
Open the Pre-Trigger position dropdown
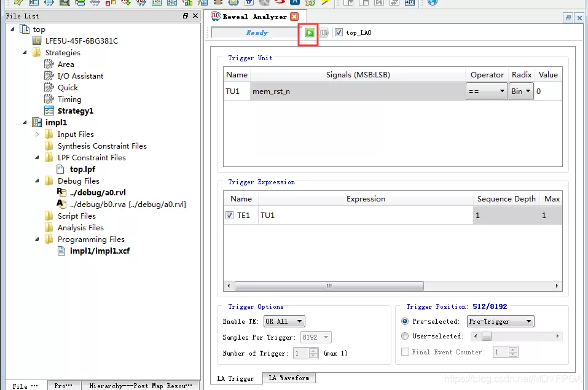(x=501, y=321)
